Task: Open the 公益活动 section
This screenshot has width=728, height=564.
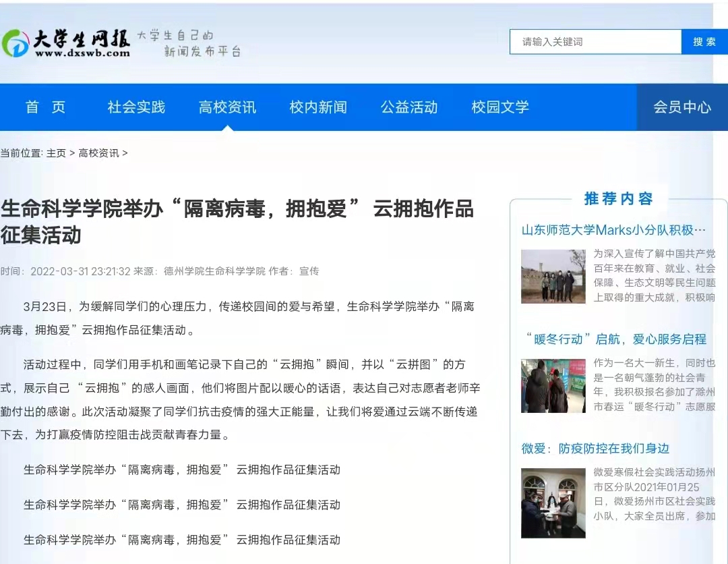Action: pos(408,107)
